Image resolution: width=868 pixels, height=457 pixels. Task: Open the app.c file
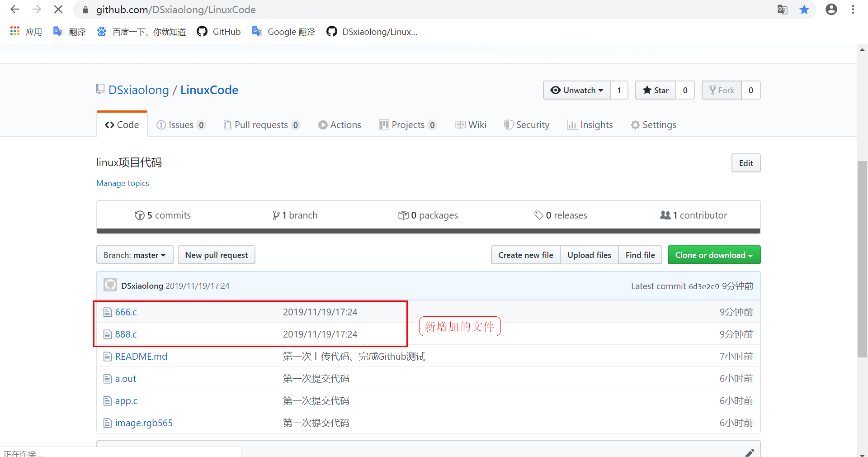126,401
